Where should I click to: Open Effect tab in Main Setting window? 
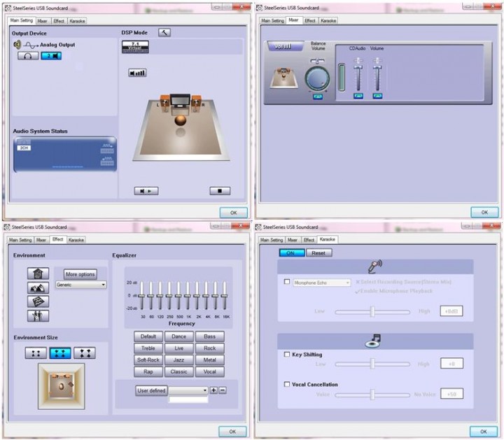click(x=59, y=21)
